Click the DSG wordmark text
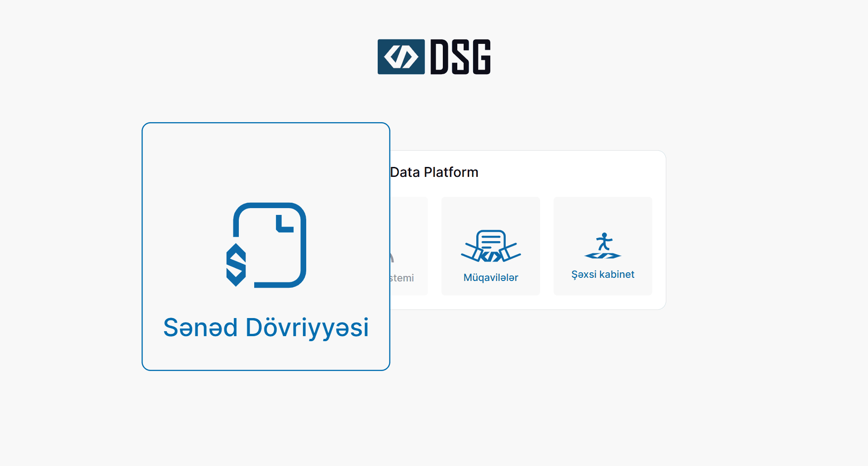The width and height of the screenshot is (868, 466). coord(460,57)
